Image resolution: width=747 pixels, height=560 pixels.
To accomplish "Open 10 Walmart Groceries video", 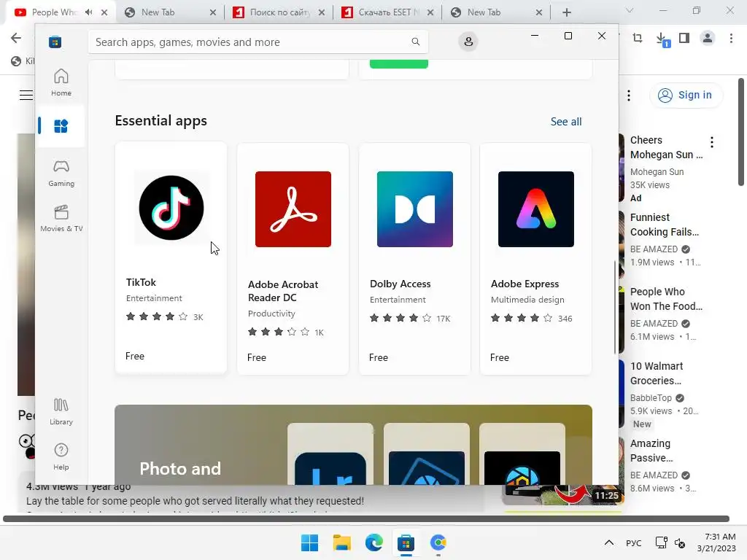I will [657, 373].
